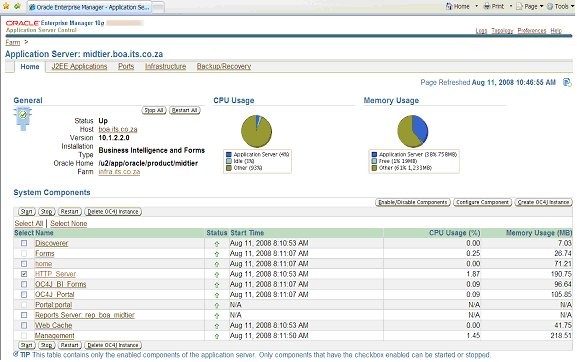This screenshot has width=577, height=362.
Task: Click the browser Tools gear icon
Action: [550, 6]
